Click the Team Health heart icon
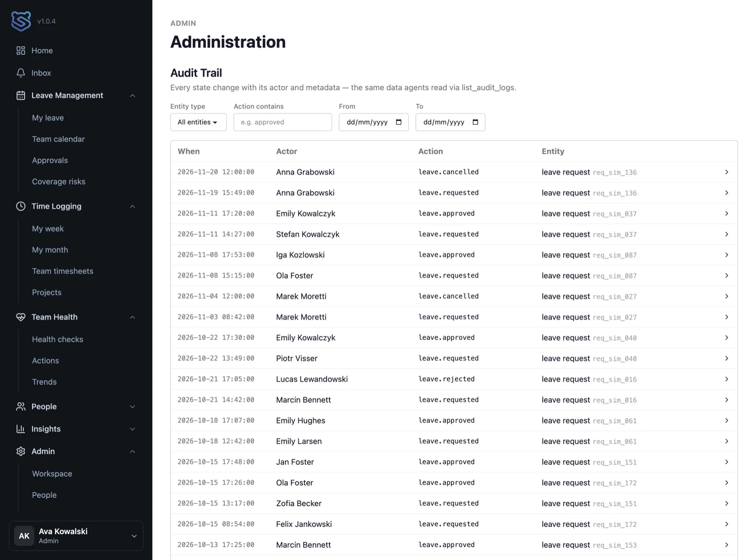The height and width of the screenshot is (560, 756). pos(21,317)
